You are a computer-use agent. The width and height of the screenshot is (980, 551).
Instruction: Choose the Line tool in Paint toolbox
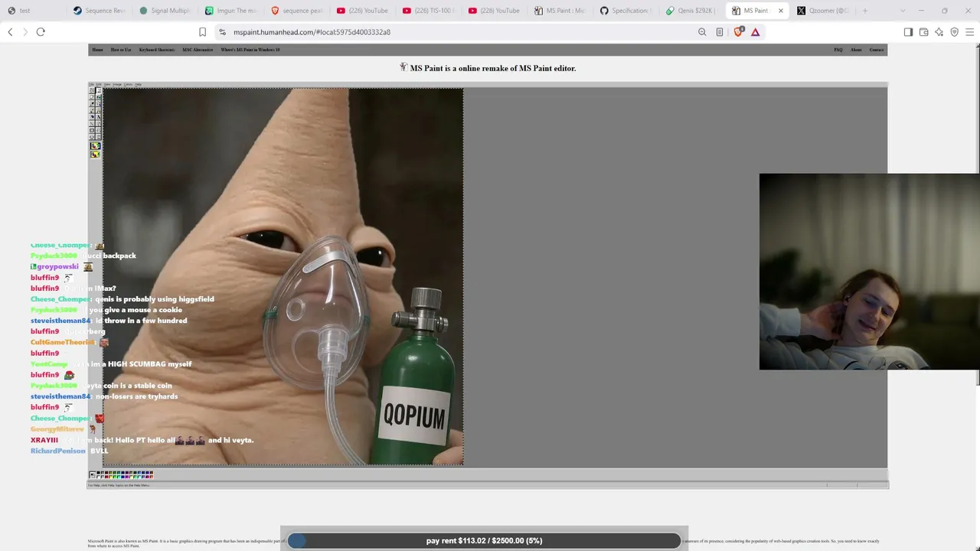[x=92, y=123]
